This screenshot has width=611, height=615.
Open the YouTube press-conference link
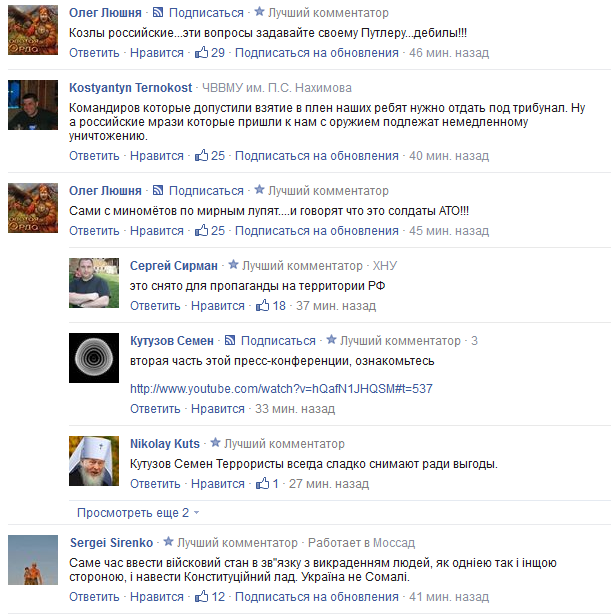tap(281, 388)
